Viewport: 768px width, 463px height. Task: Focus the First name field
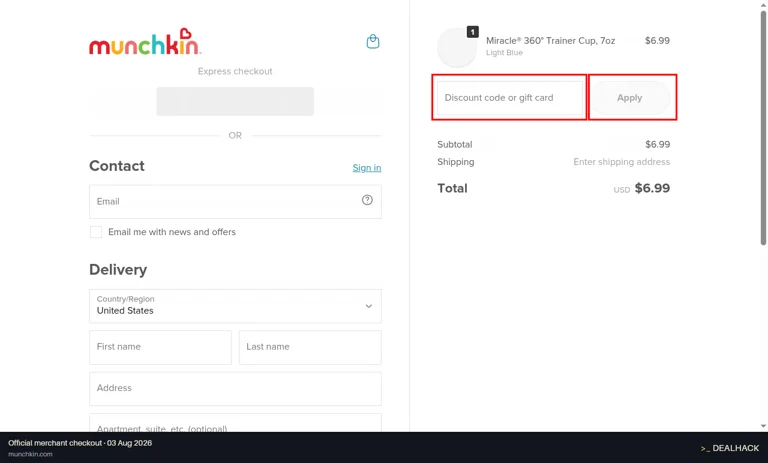pyautogui.click(x=160, y=347)
